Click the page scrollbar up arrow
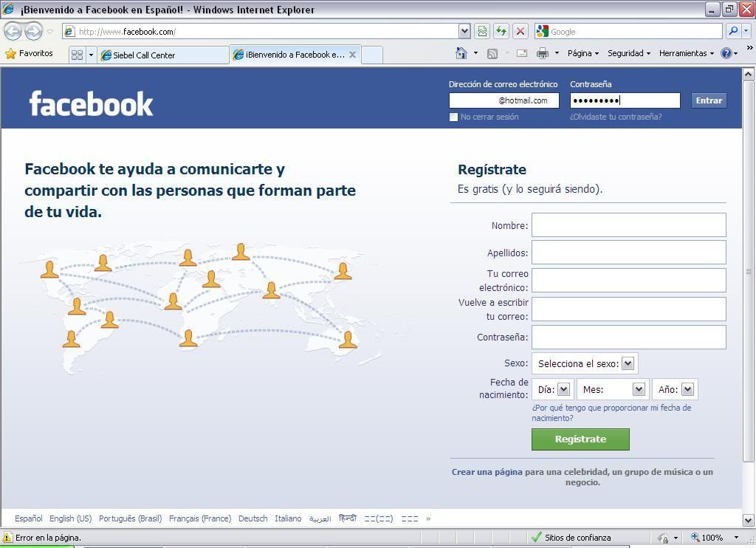756x548 pixels. 749,74
